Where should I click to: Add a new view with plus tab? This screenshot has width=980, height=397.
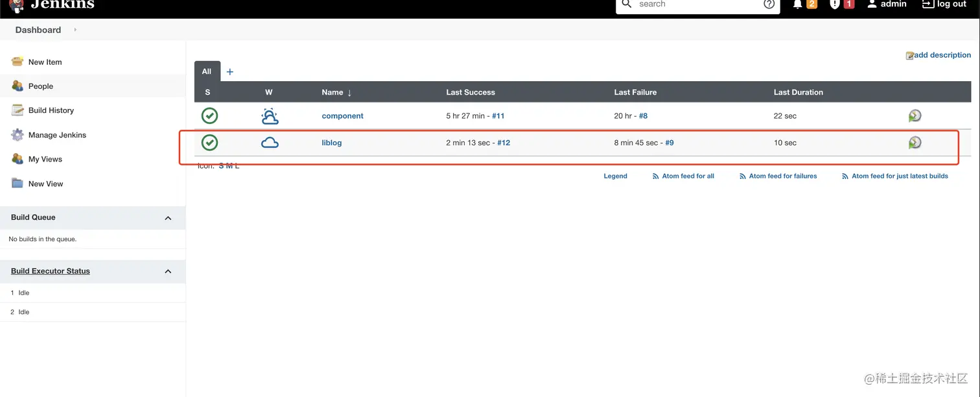[229, 72]
